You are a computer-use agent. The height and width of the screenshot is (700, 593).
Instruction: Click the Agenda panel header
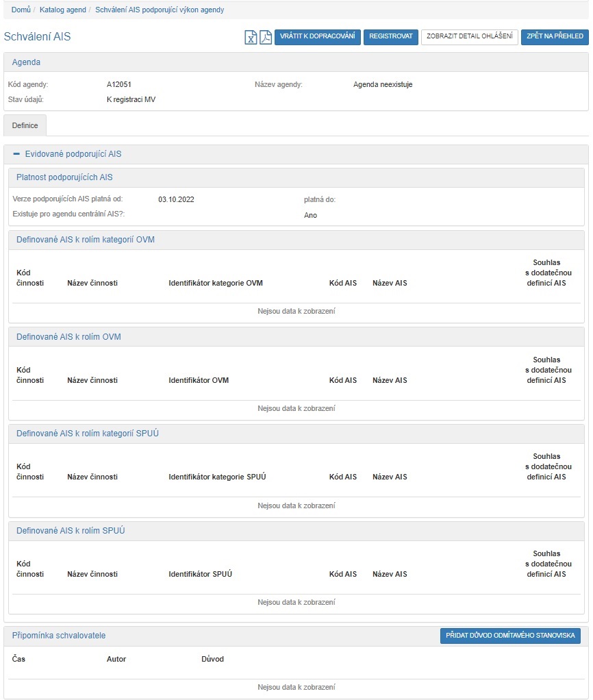(26, 62)
